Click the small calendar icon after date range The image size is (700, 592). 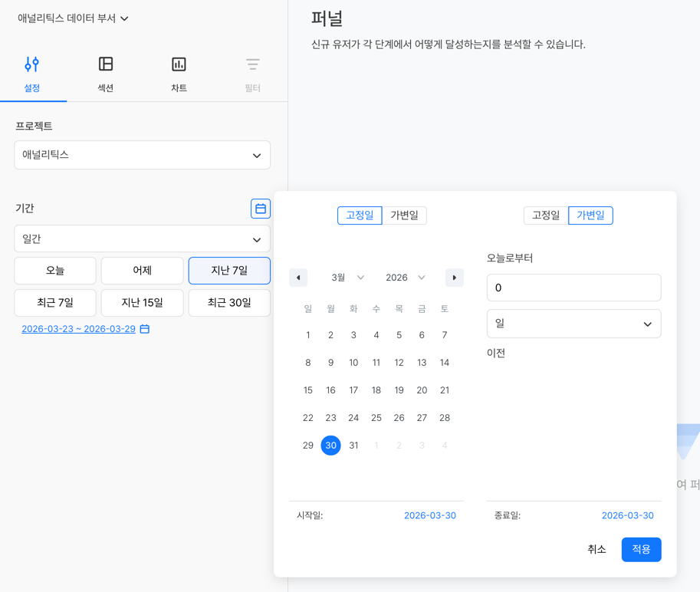point(145,329)
